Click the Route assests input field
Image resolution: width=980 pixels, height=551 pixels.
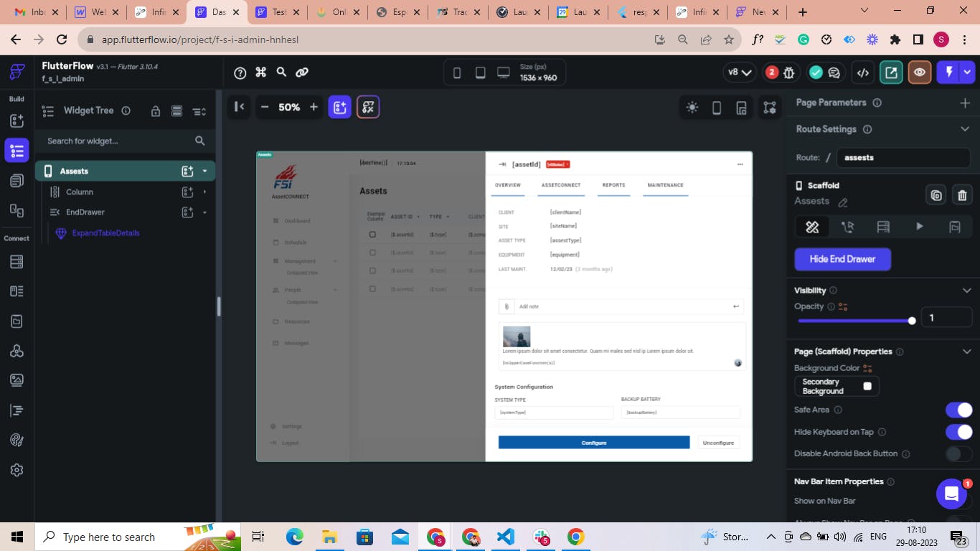(903, 157)
